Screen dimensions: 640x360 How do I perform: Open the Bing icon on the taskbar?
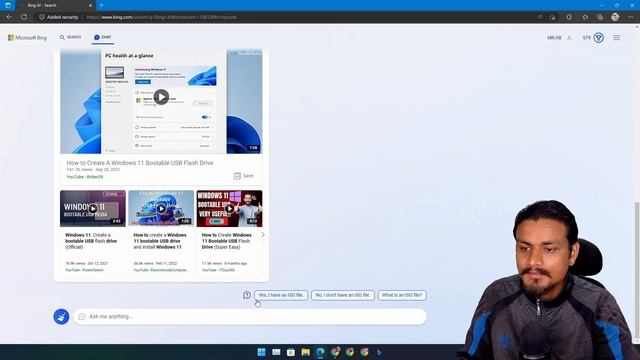pyautogui.click(x=379, y=352)
